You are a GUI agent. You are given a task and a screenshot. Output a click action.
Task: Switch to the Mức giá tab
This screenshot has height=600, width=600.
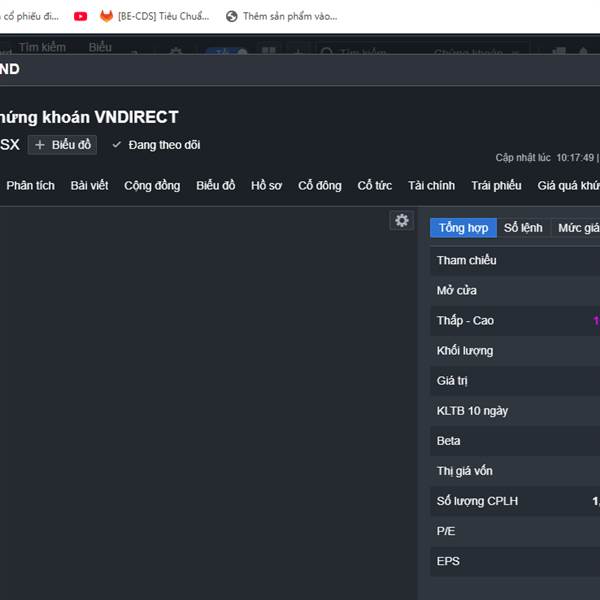[x=576, y=228]
